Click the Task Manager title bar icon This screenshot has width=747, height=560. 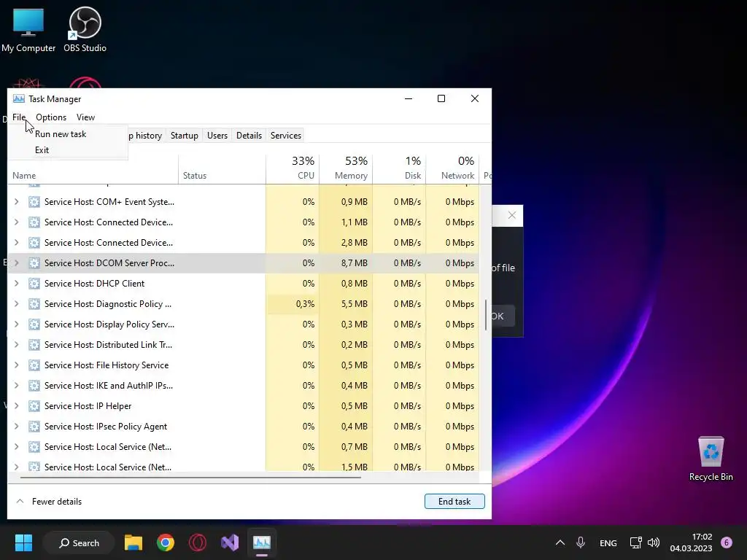(18, 98)
